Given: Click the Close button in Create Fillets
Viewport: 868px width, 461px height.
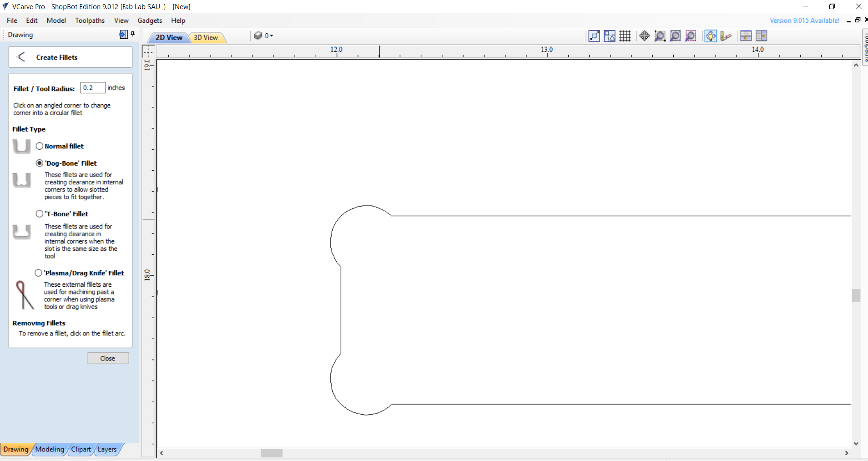Looking at the screenshot, I should click(x=108, y=358).
